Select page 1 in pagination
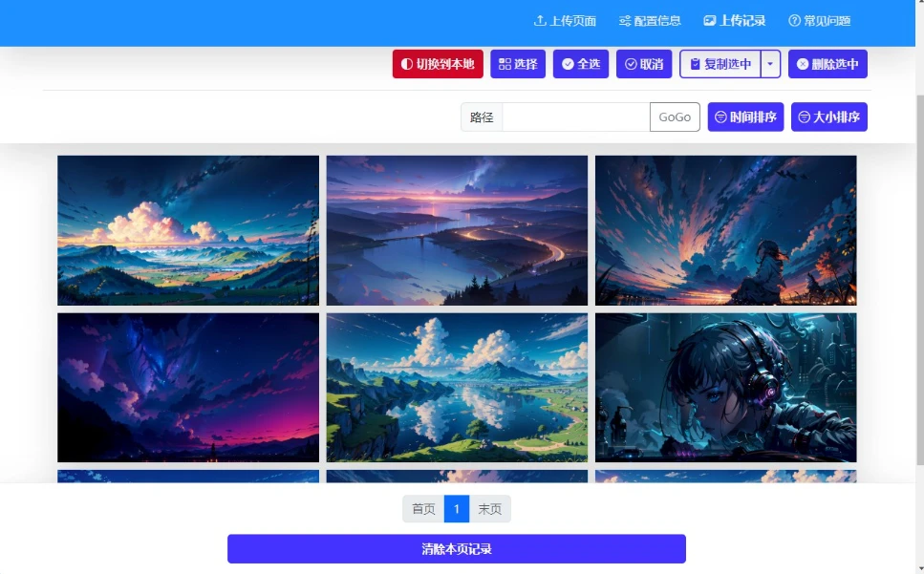924x574 pixels. pyautogui.click(x=457, y=509)
